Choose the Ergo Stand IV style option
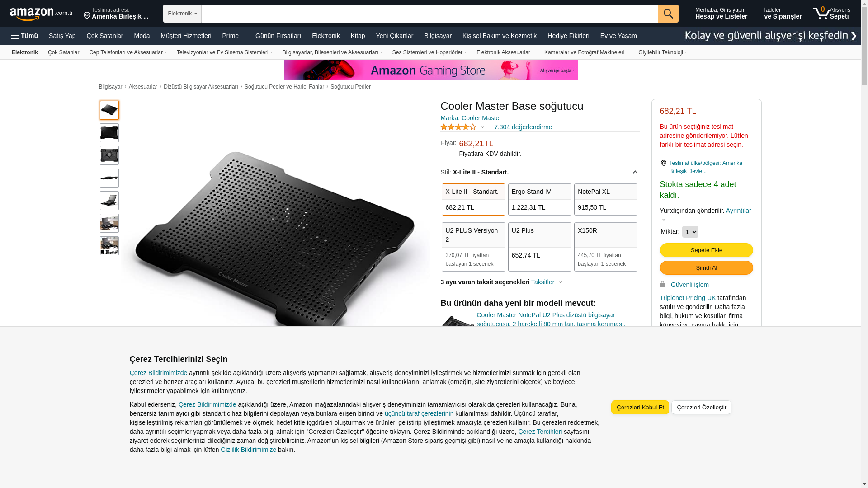 [539, 199]
